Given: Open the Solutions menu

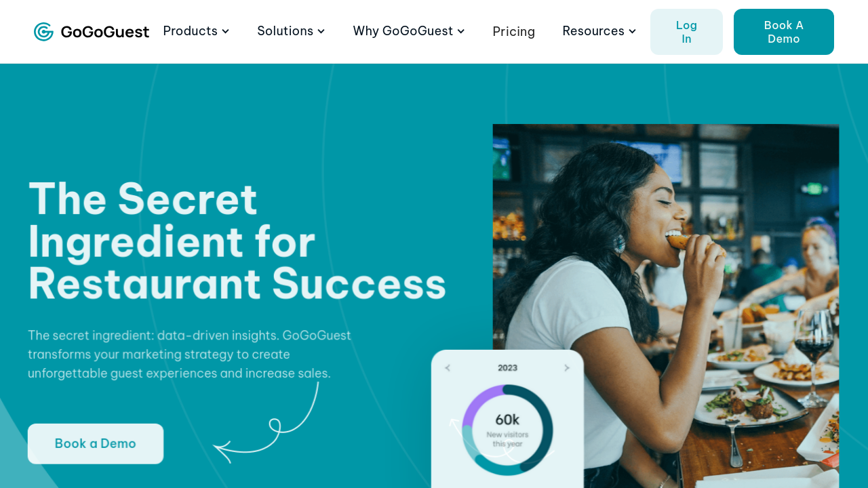Looking at the screenshot, I should point(292,31).
